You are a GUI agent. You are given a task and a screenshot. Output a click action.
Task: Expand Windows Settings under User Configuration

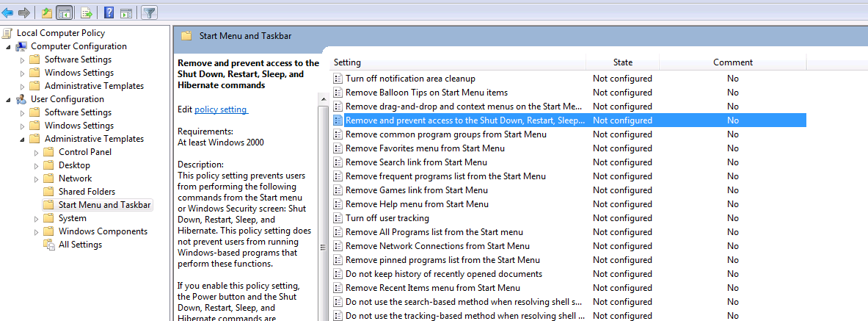pyautogui.click(x=22, y=126)
